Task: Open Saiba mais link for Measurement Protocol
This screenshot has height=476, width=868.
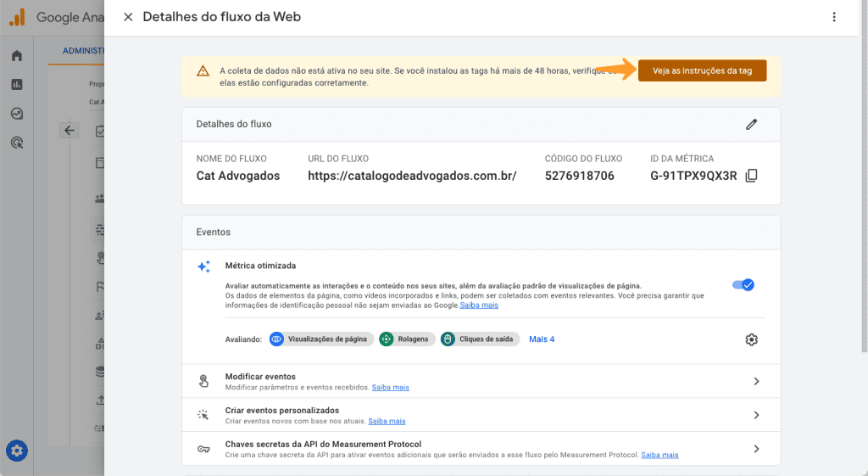Action: click(x=659, y=455)
